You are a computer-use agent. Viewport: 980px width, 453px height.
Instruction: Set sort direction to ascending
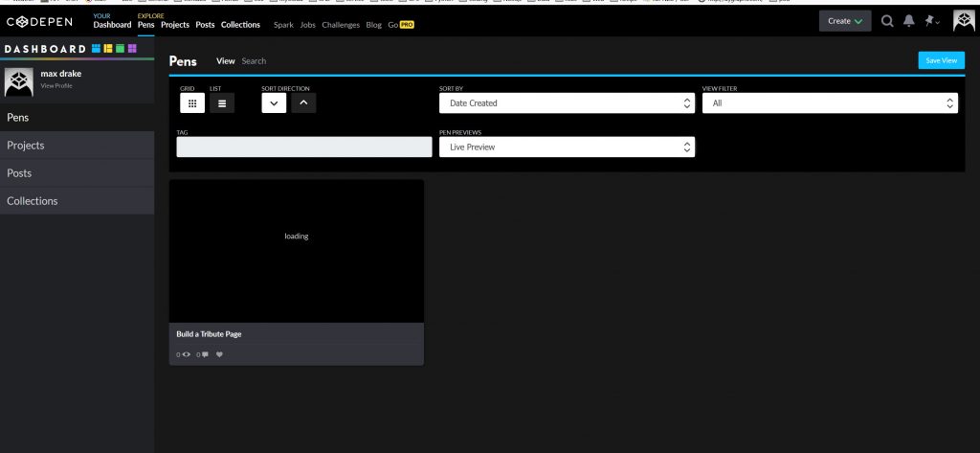tap(303, 102)
